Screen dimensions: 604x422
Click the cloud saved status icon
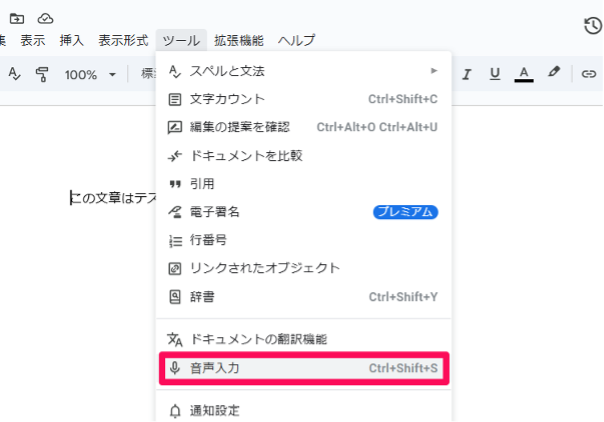point(45,18)
